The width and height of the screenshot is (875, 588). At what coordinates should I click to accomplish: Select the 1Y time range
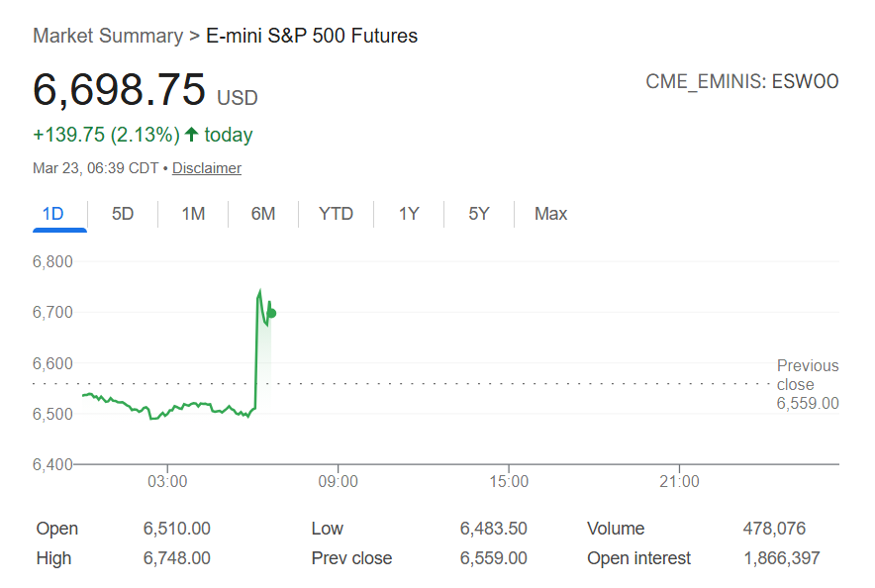409,214
